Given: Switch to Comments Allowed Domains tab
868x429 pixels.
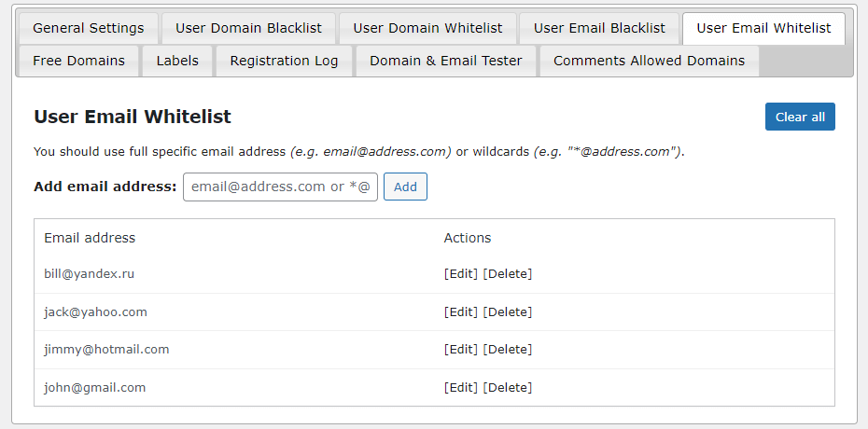Looking at the screenshot, I should tap(649, 61).
